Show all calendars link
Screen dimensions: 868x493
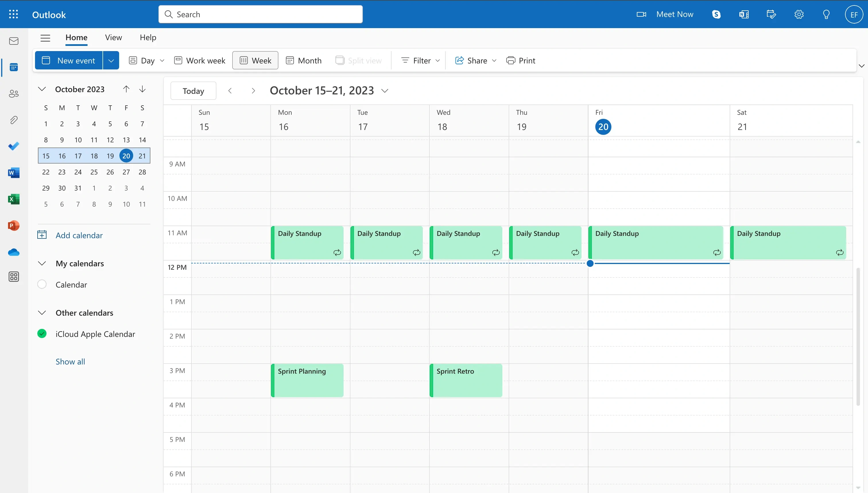[x=70, y=361]
